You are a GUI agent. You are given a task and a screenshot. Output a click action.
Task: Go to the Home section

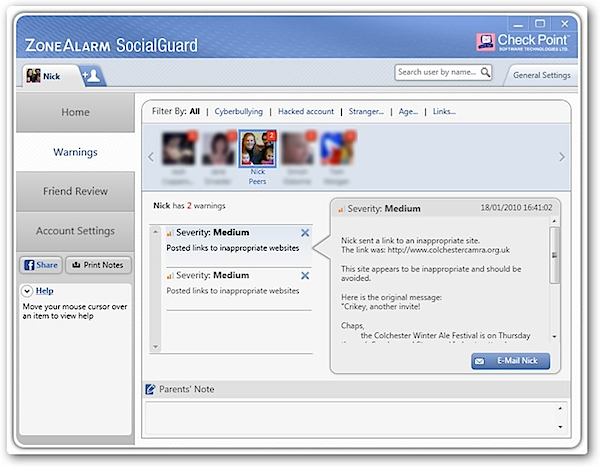(x=75, y=112)
